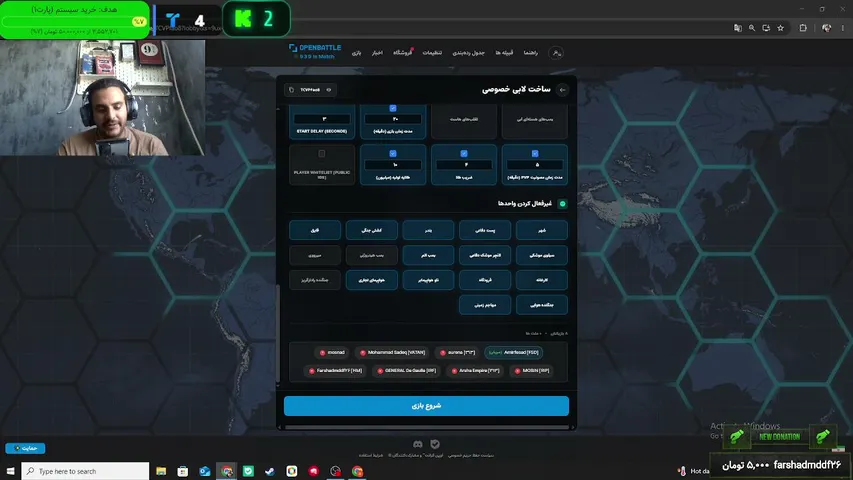Open the اخبار (news) nav item
Image resolution: width=853 pixels, height=480 pixels.
pos(377,53)
